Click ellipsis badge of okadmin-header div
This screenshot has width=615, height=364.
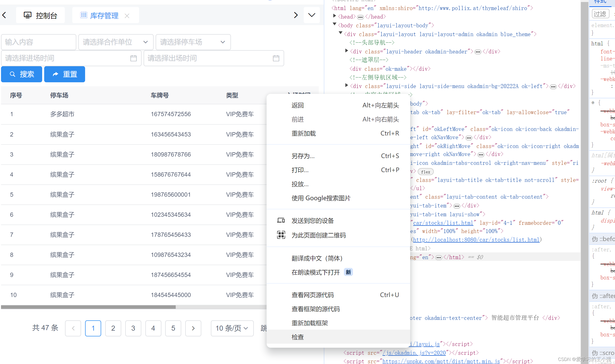tap(478, 52)
